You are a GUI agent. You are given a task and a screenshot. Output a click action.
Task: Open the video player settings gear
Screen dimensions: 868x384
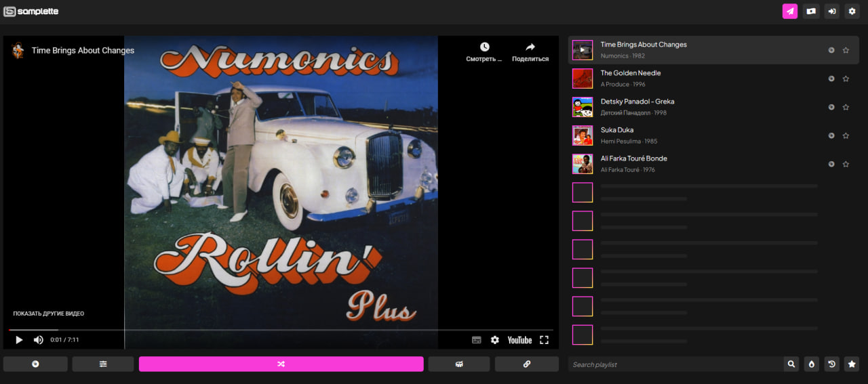495,340
